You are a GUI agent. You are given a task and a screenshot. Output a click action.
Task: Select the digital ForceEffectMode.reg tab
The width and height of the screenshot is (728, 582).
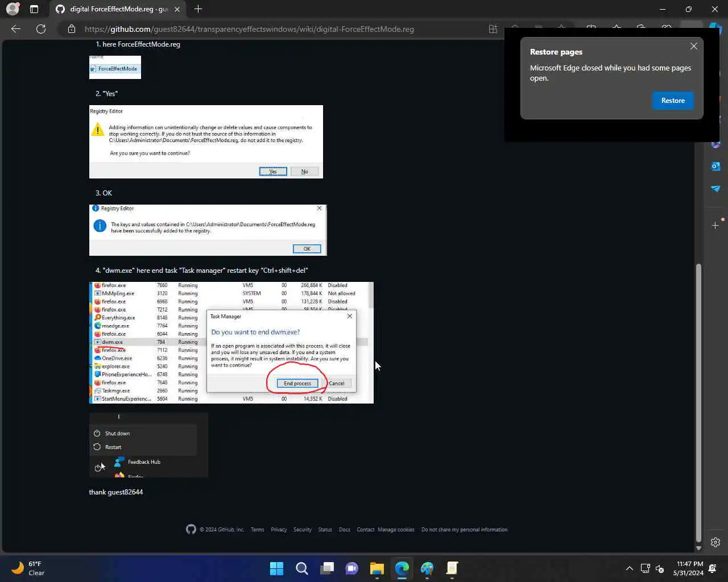[118, 9]
